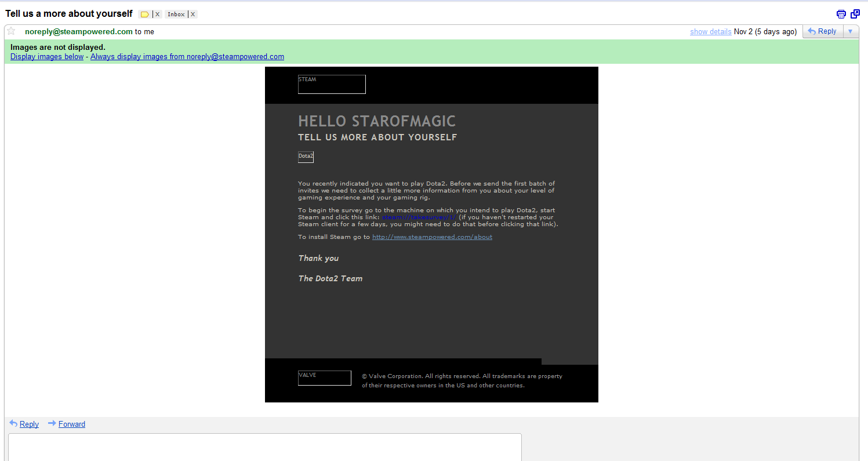Open the steam://takesurvey/1/ survey link
Image resolution: width=868 pixels, height=461 pixels.
point(419,217)
